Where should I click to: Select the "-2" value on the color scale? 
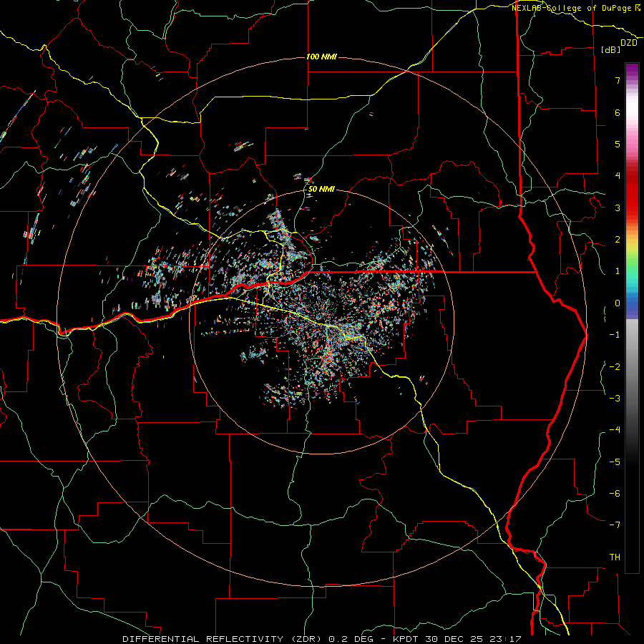[615, 367]
